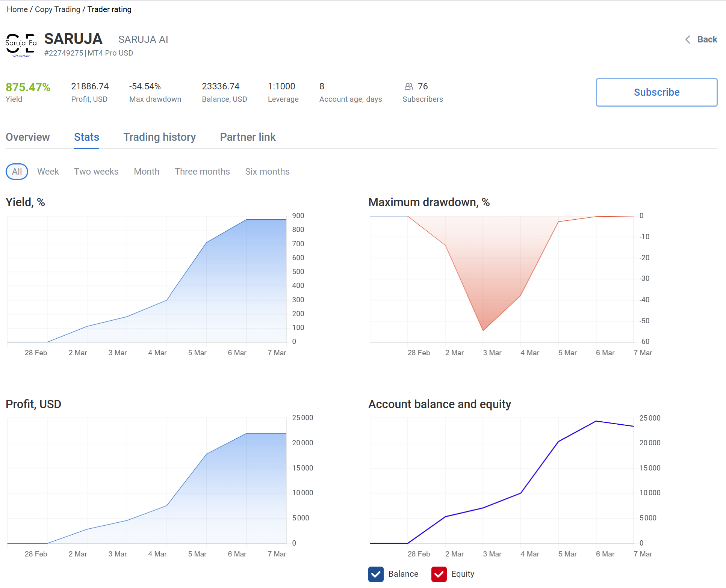This screenshot has height=588, width=726.
Task: Open the Overview tab
Action: tap(28, 137)
